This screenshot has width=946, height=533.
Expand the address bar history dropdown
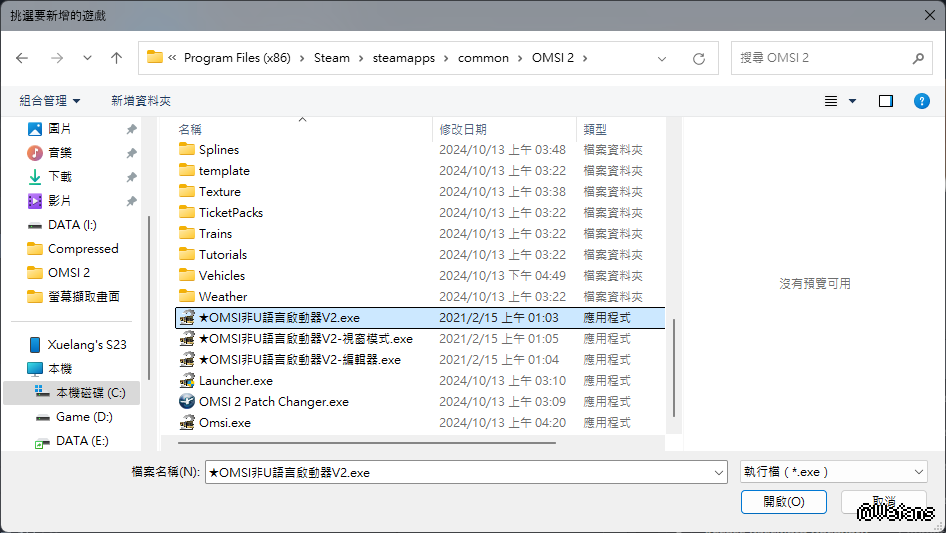[662, 59]
